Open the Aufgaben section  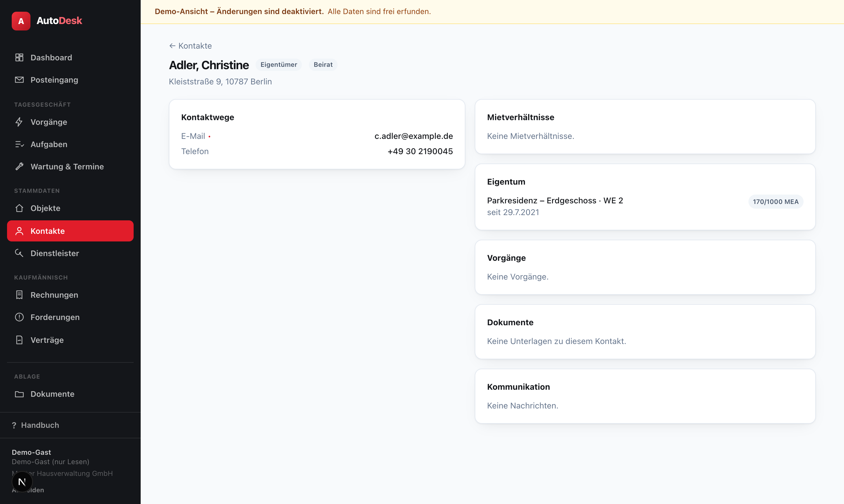click(x=70, y=144)
